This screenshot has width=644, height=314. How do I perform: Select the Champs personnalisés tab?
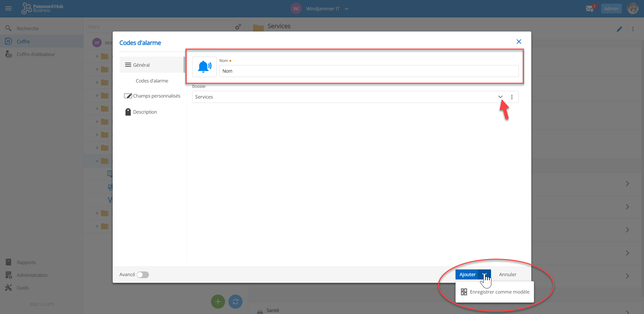[156, 96]
